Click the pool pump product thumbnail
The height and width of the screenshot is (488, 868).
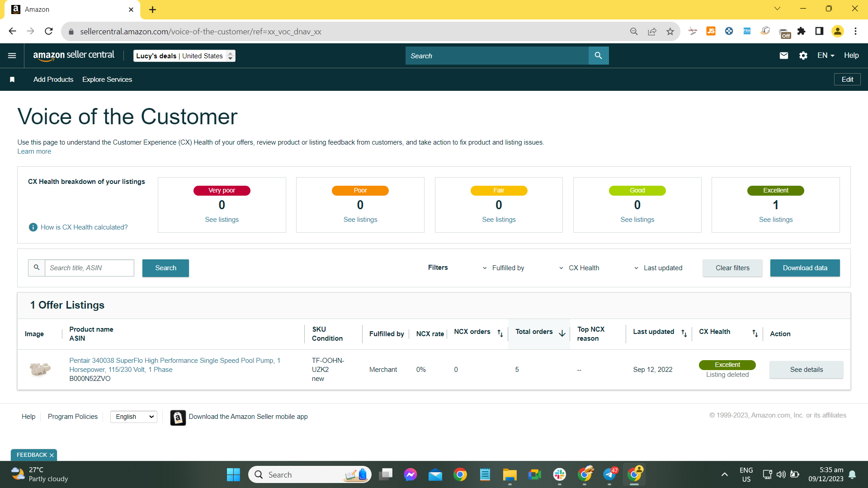point(40,369)
